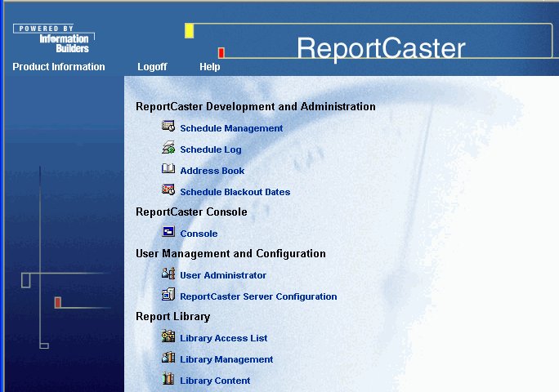This screenshot has width=559, height=392.
Task: Click the ReportCaster Server Configuration icon
Action: (168, 294)
